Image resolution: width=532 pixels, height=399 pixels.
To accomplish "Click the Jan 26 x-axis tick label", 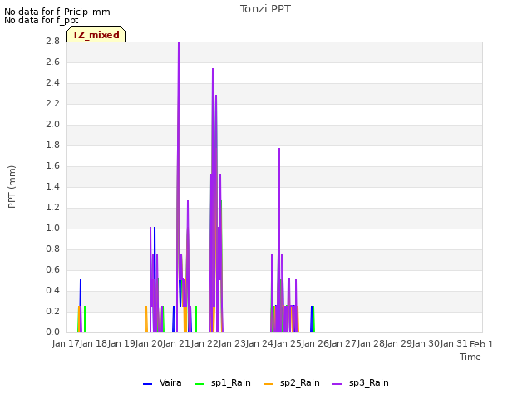I will pos(316,344).
